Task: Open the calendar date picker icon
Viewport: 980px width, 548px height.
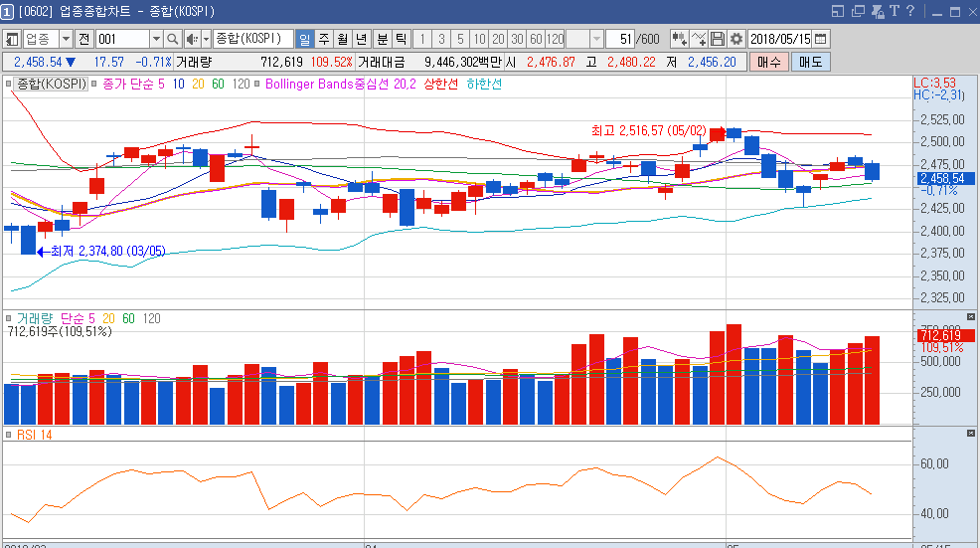Action: coord(820,39)
